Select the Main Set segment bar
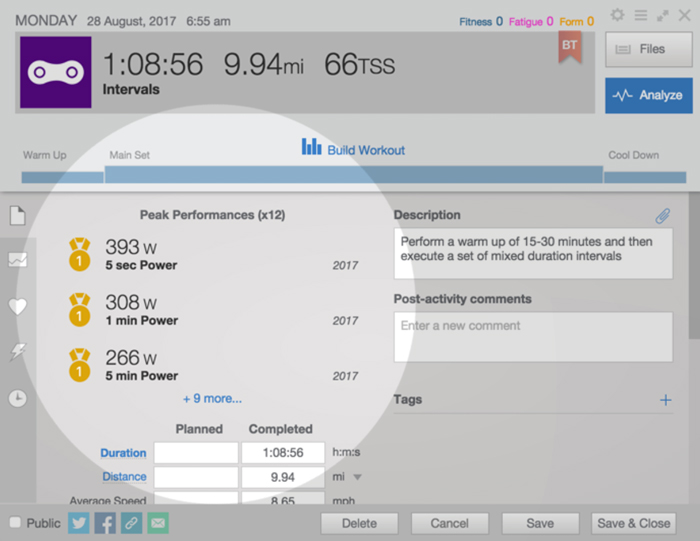This screenshot has height=541, width=700. pos(354,174)
